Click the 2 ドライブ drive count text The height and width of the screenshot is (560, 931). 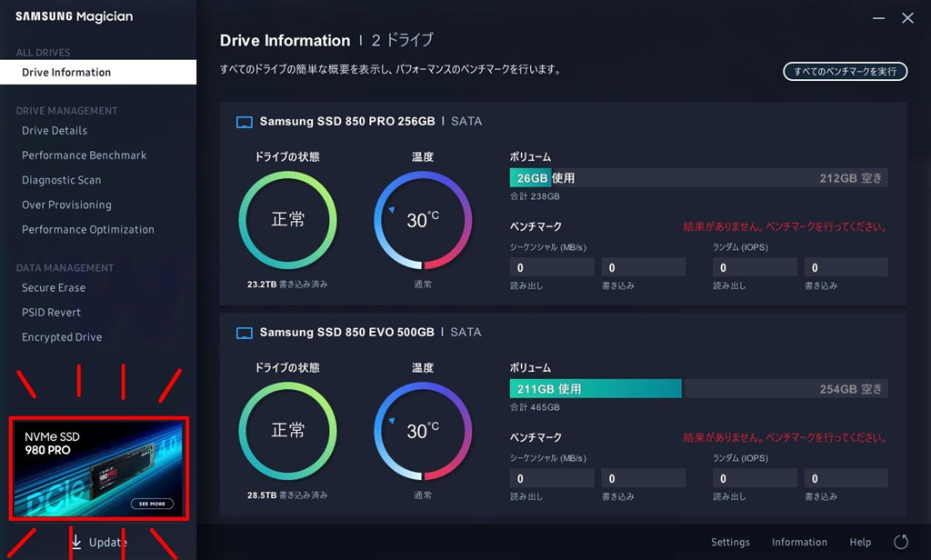(403, 40)
